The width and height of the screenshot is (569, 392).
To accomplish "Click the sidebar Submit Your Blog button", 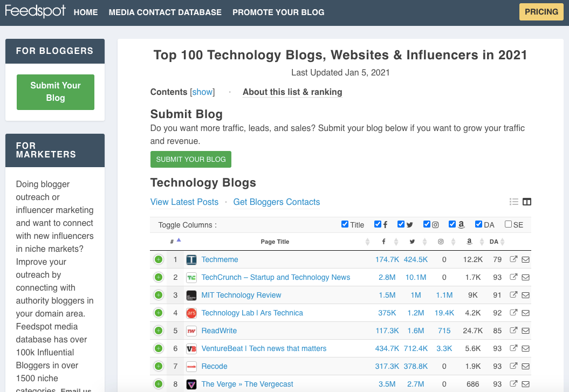I will point(56,92).
